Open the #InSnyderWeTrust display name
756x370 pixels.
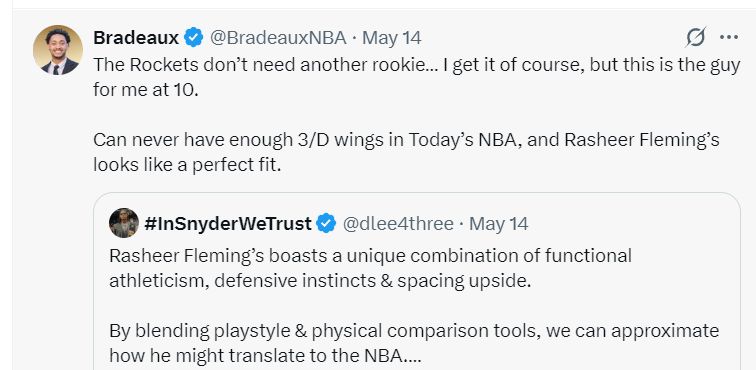[228, 223]
